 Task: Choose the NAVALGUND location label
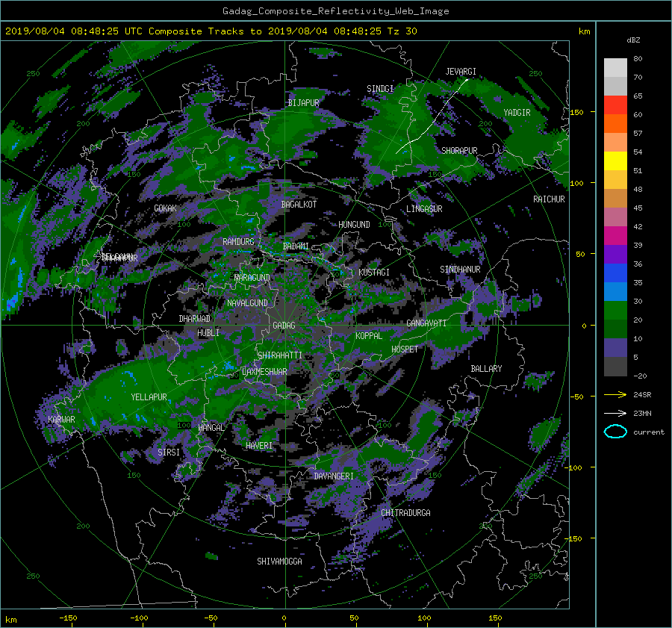click(x=247, y=303)
